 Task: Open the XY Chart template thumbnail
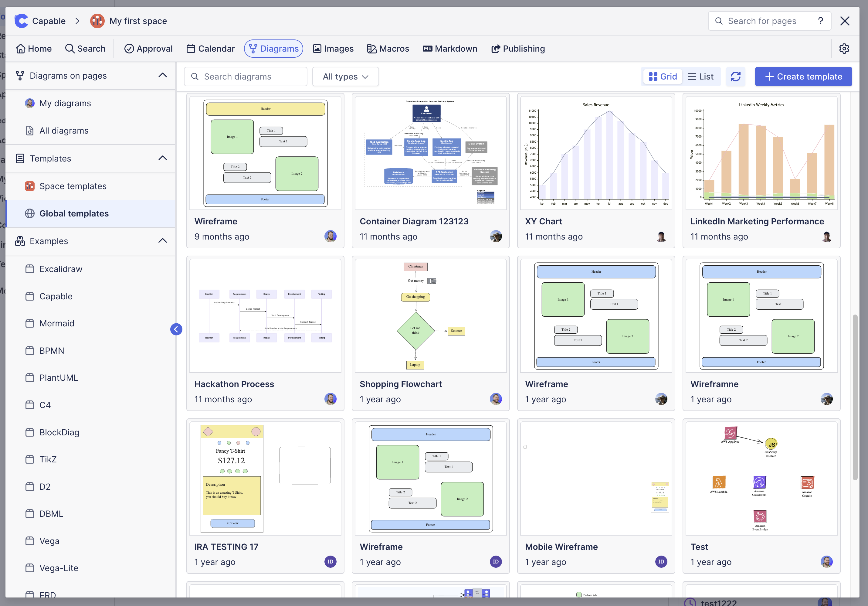pos(596,153)
